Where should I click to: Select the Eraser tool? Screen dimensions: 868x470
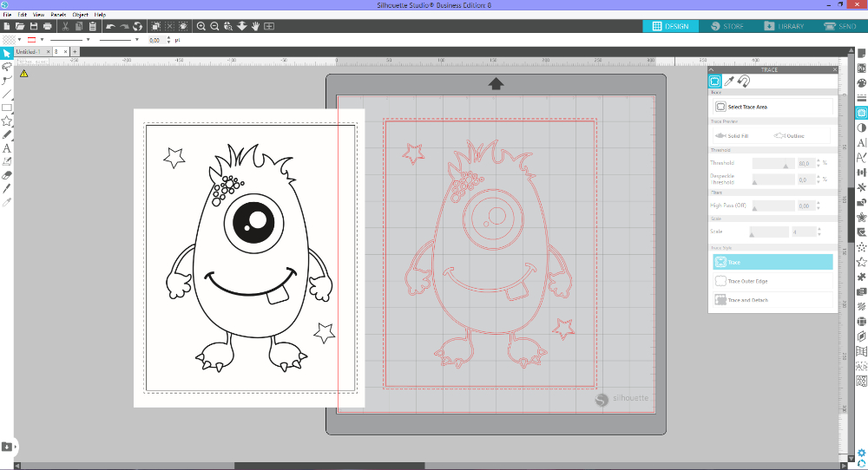[7, 175]
